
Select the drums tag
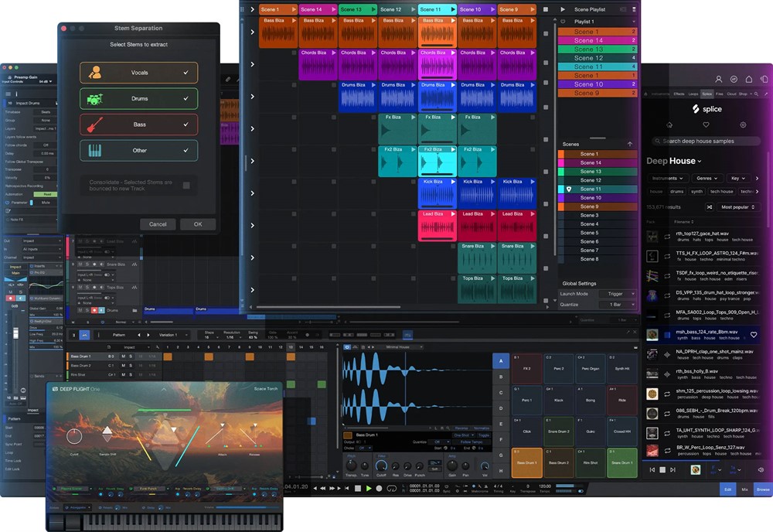click(677, 191)
